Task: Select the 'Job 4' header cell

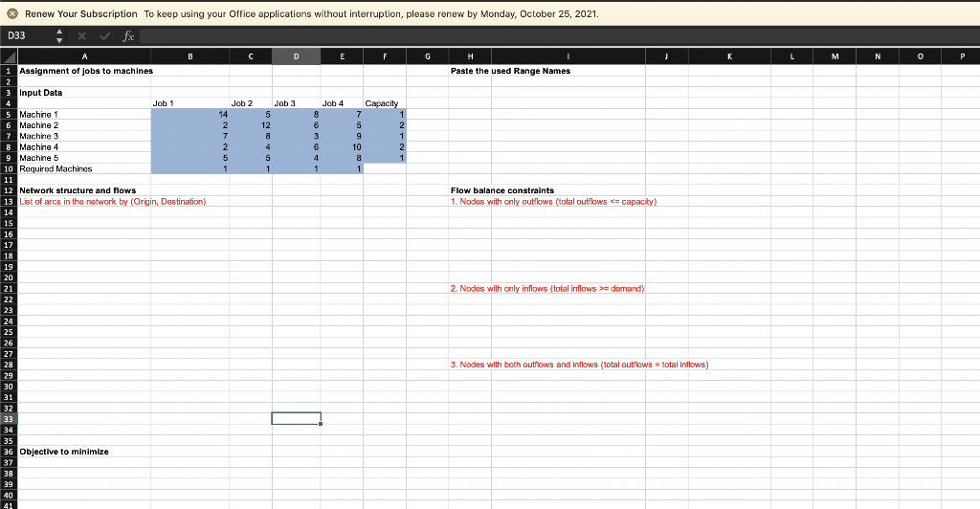Action: point(342,103)
